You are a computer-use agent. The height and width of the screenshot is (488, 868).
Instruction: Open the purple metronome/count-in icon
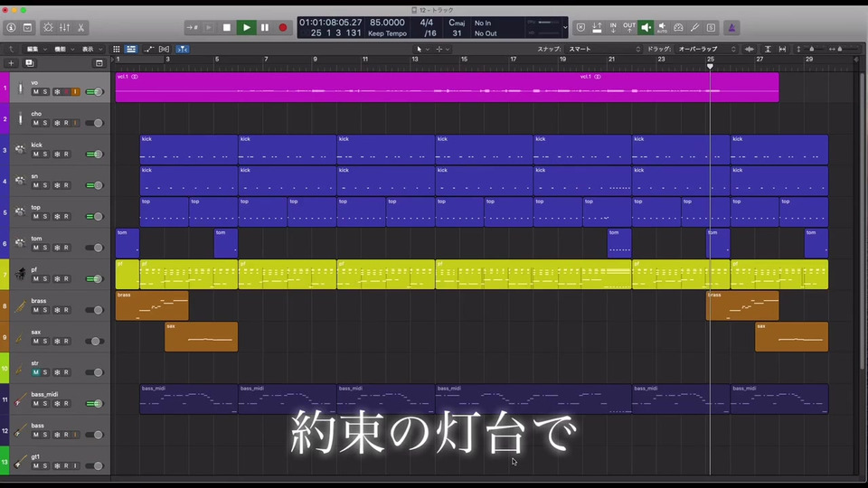(731, 27)
